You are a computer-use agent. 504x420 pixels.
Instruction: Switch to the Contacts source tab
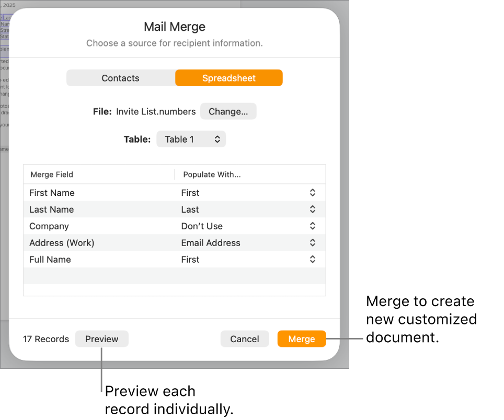(x=120, y=78)
